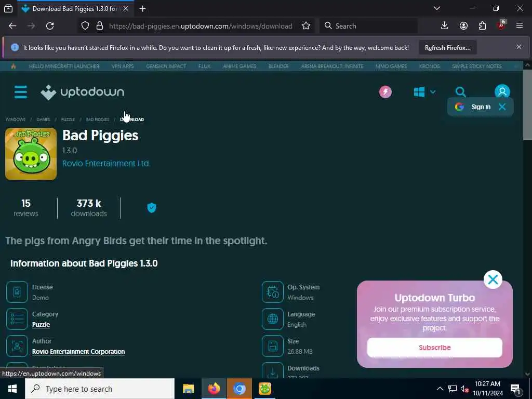Open ARENA BREAKOUT: INFINITE trending link
The height and width of the screenshot is (399, 532).
pyautogui.click(x=332, y=66)
